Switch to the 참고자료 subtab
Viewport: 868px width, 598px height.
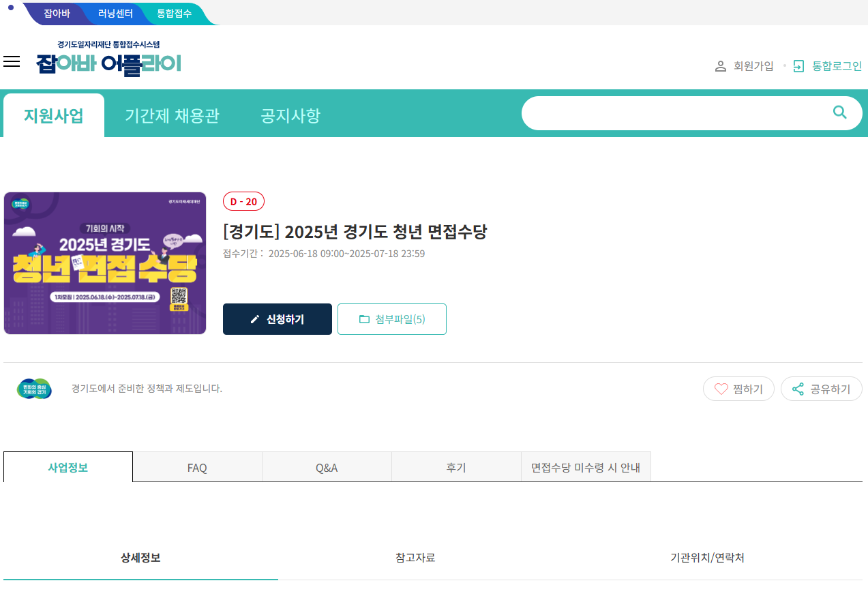[x=414, y=557]
